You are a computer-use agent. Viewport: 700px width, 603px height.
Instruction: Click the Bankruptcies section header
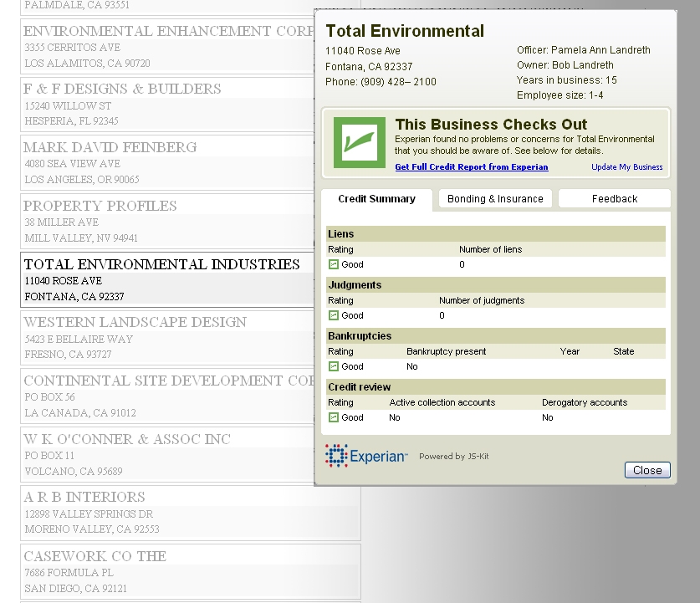[496, 335]
